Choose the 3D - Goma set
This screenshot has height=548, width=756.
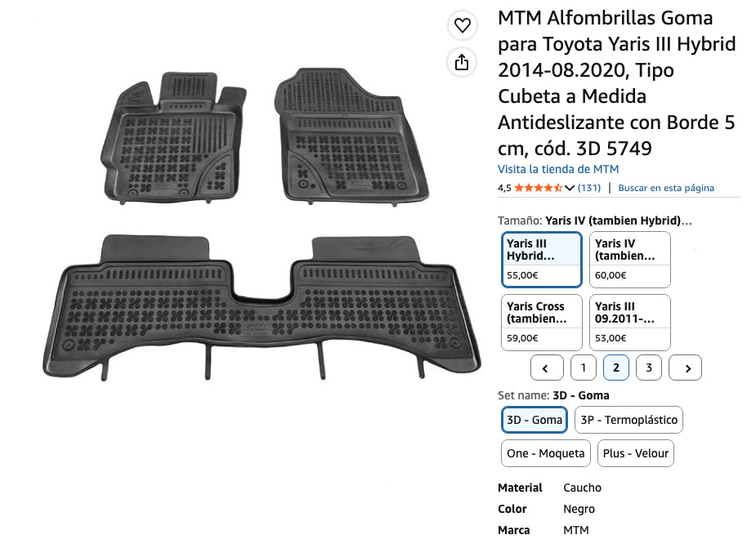535,420
